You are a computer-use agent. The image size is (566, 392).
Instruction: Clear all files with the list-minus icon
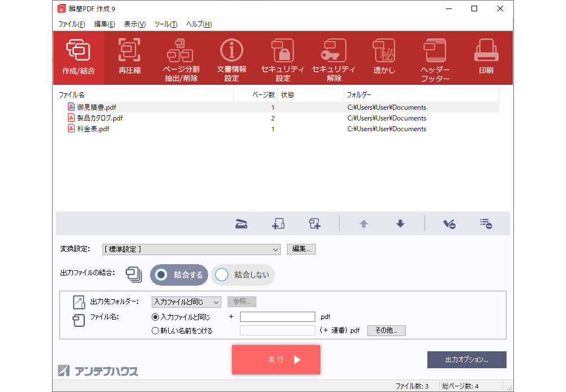pyautogui.click(x=486, y=224)
